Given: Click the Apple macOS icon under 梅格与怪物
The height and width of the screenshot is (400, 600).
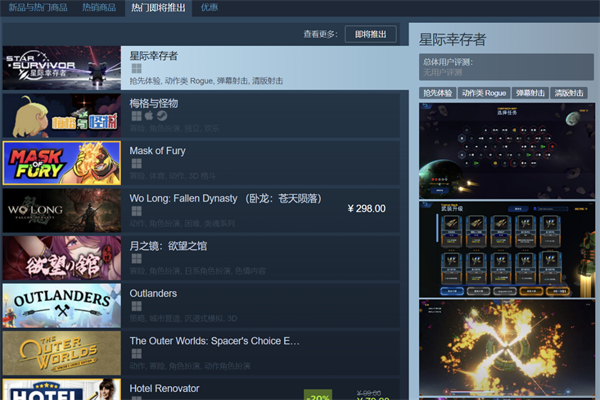Looking at the screenshot, I should [149, 116].
